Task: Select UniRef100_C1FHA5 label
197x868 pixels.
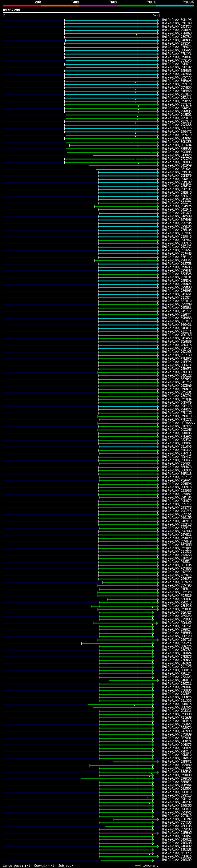Action: (177, 833)
